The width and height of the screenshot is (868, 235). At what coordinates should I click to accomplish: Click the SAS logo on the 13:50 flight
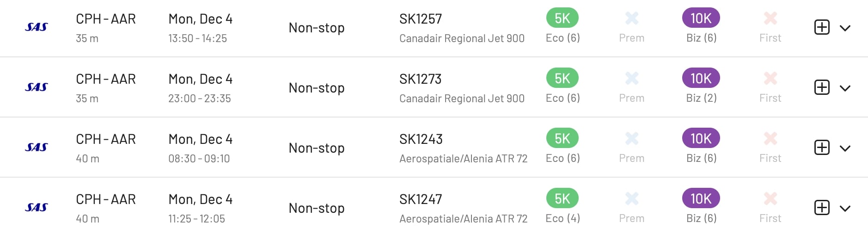pos(37,27)
